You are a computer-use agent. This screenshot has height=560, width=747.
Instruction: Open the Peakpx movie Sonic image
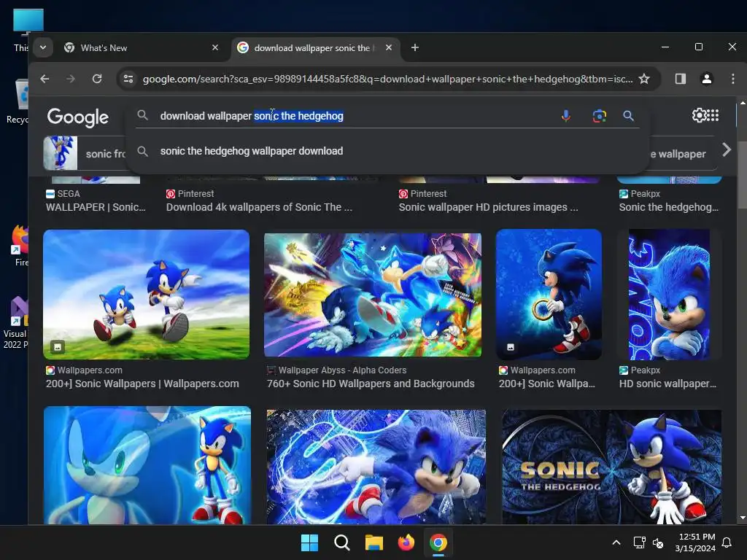point(670,295)
